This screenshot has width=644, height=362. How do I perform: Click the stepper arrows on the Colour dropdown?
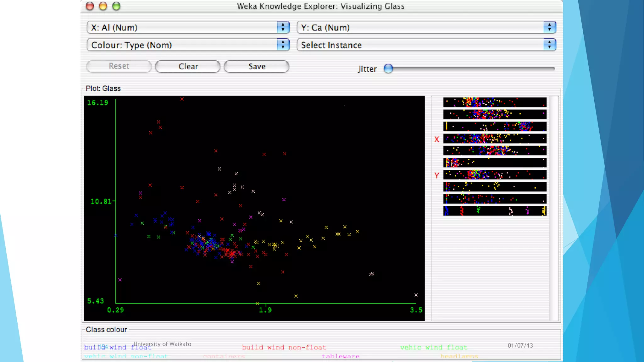[283, 45]
